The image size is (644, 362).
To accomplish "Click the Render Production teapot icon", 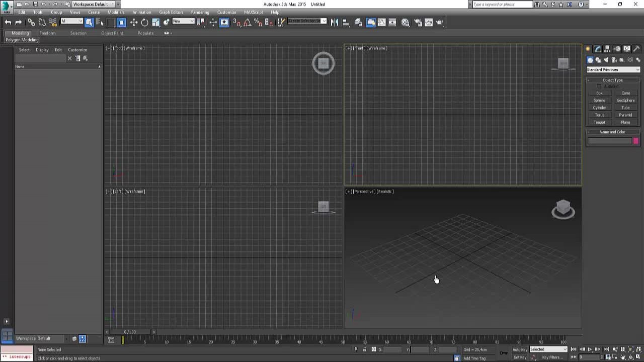I will [x=440, y=22].
